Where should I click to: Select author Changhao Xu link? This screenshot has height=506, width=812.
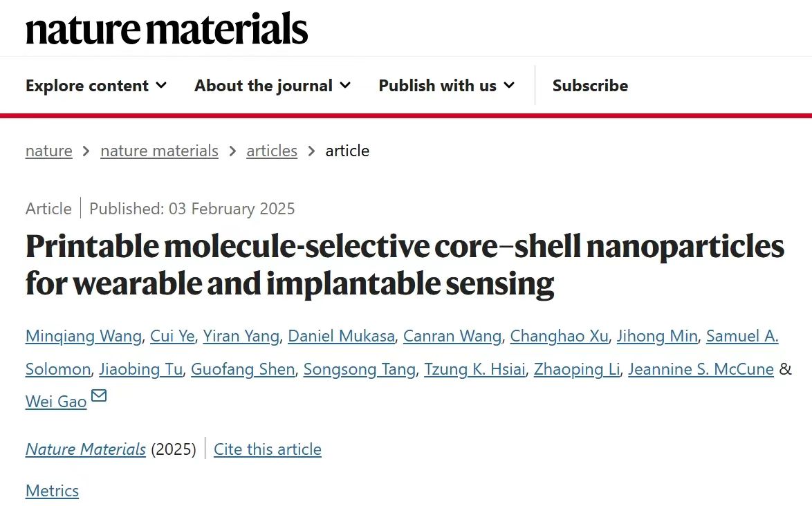click(560, 336)
